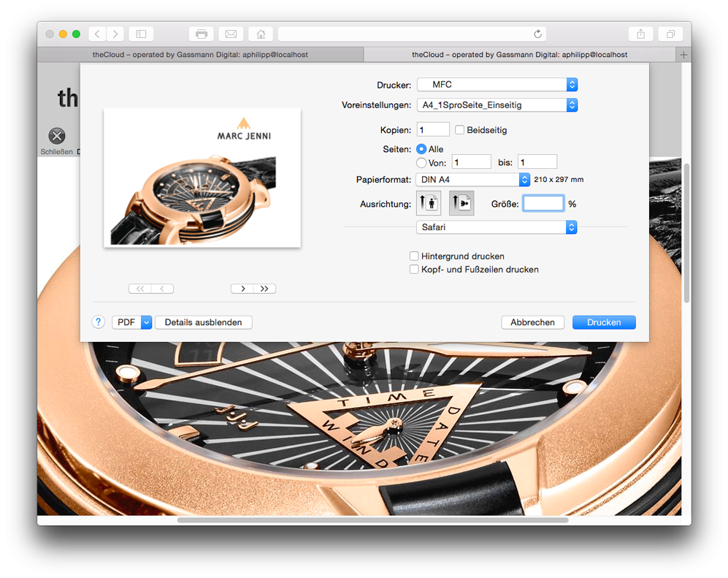Switch to the second theCloud tab
This screenshot has height=578, width=728.
(520, 55)
